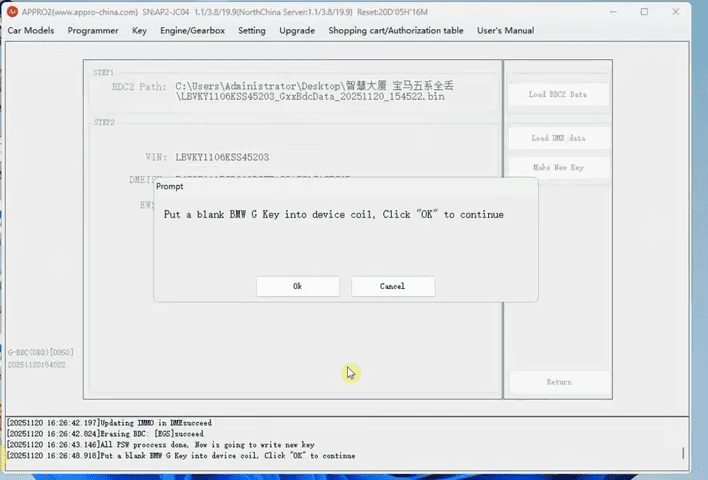Click the APPRO2 app icon in title bar
This screenshot has height=480, width=708.
(12, 11)
